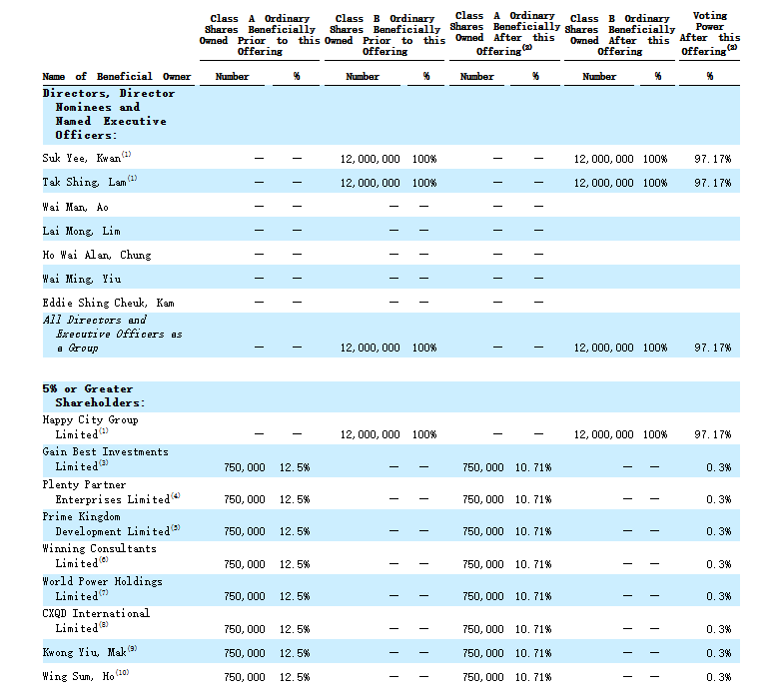
Task: Open footnote (9) next to Kwong Yiu, Mak
Action: click(132, 649)
